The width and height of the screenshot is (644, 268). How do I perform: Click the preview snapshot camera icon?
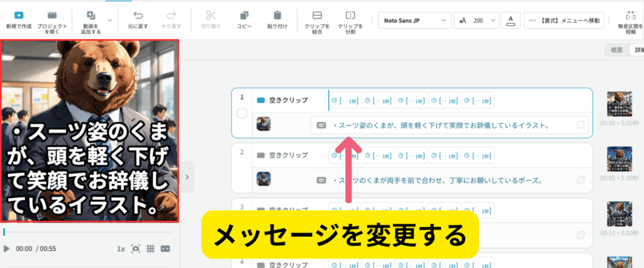(x=136, y=248)
